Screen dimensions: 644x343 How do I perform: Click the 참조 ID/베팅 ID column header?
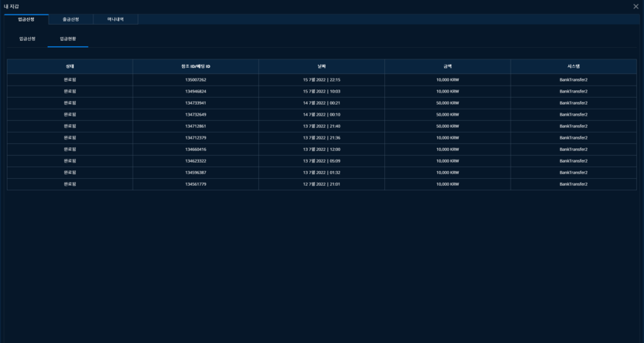(x=195, y=66)
